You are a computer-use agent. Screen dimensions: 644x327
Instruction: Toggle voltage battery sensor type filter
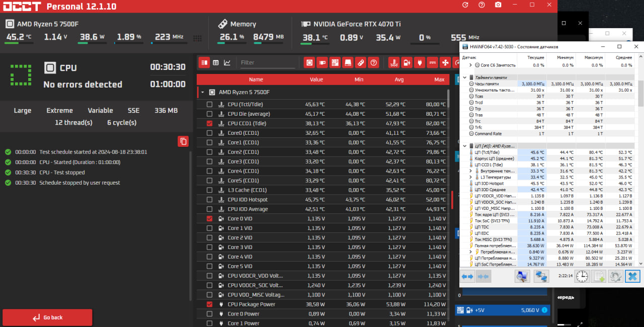[407, 62]
